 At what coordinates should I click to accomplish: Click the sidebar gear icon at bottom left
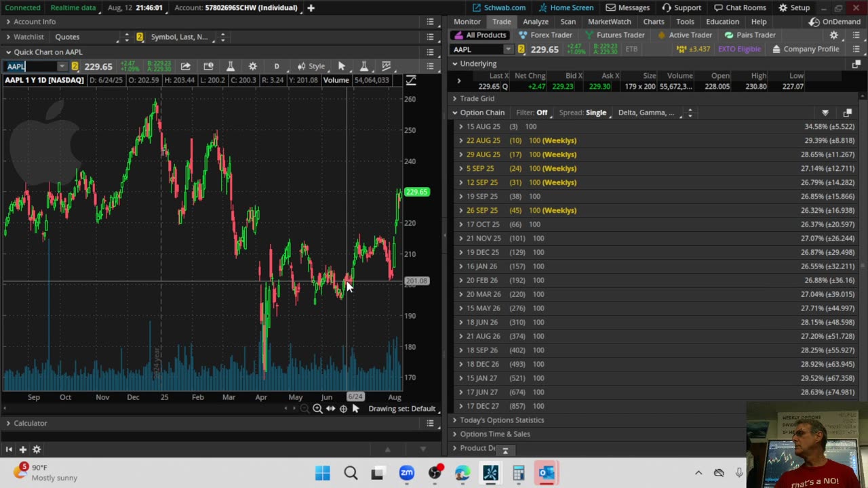(x=37, y=449)
